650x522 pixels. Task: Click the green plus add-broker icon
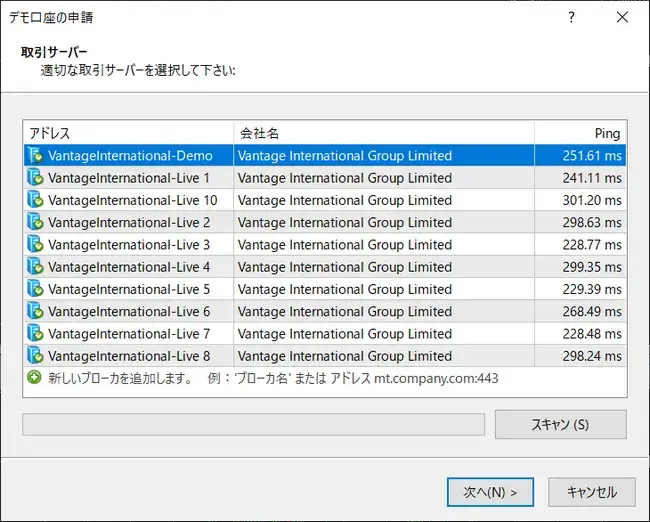point(34,378)
